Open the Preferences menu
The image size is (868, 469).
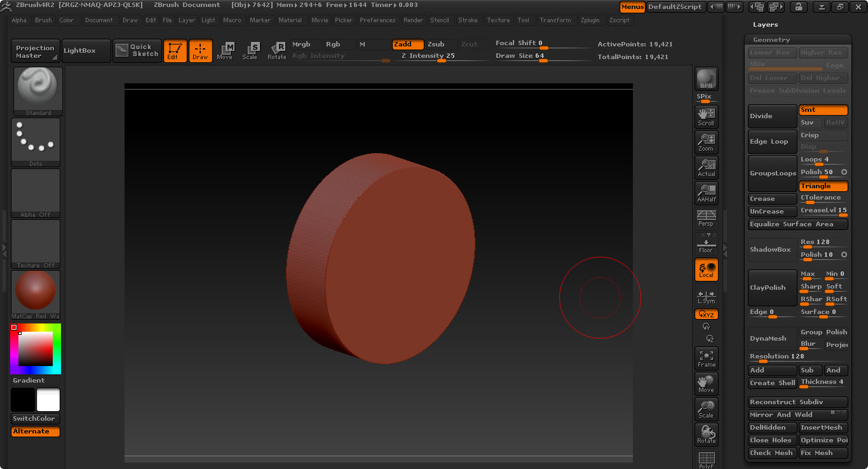pos(377,20)
